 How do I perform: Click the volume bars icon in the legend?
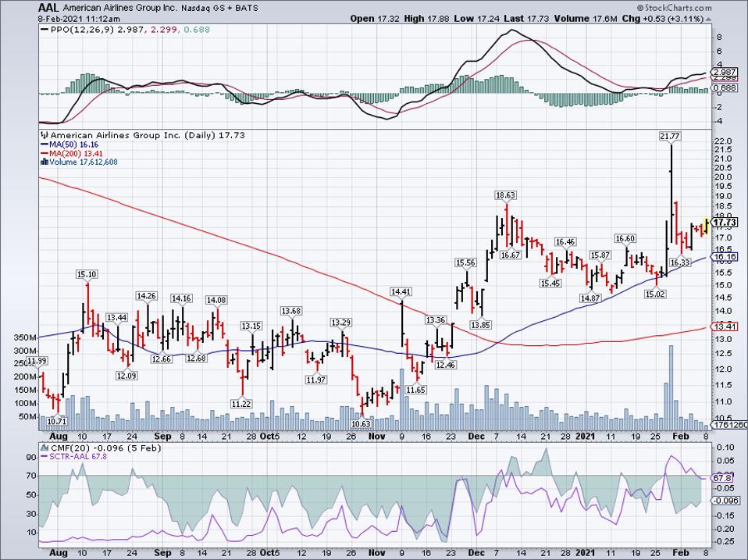pos(45,162)
